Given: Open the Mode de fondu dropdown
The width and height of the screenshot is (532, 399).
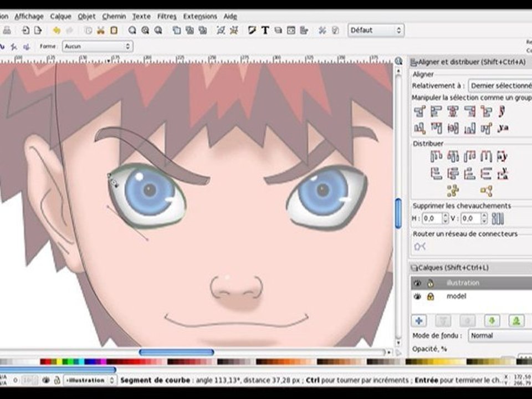Looking at the screenshot, I should 500,336.
